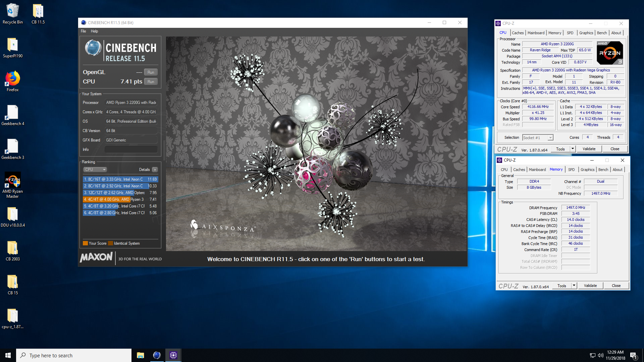This screenshot has width=644, height=362.
Task: Open About tab in top CPU-Z
Action: (616, 33)
